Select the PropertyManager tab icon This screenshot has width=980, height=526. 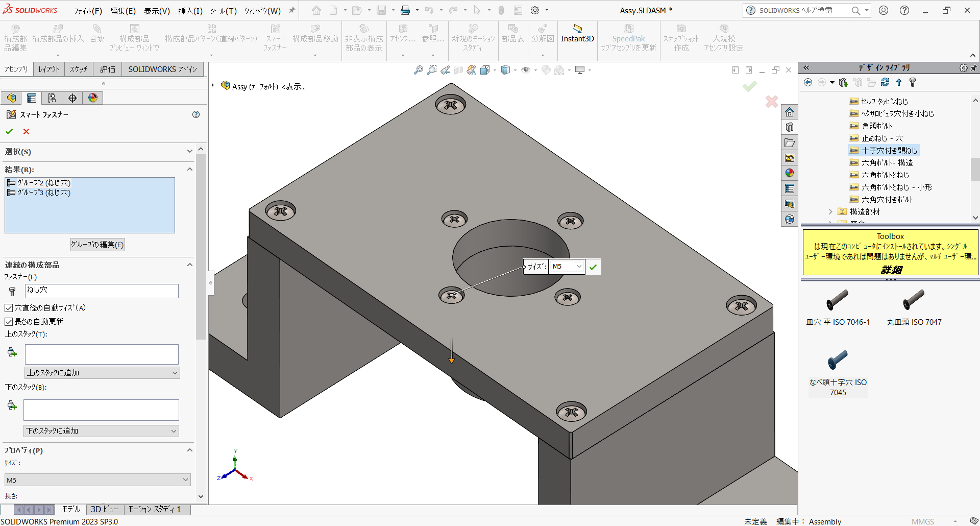32,98
